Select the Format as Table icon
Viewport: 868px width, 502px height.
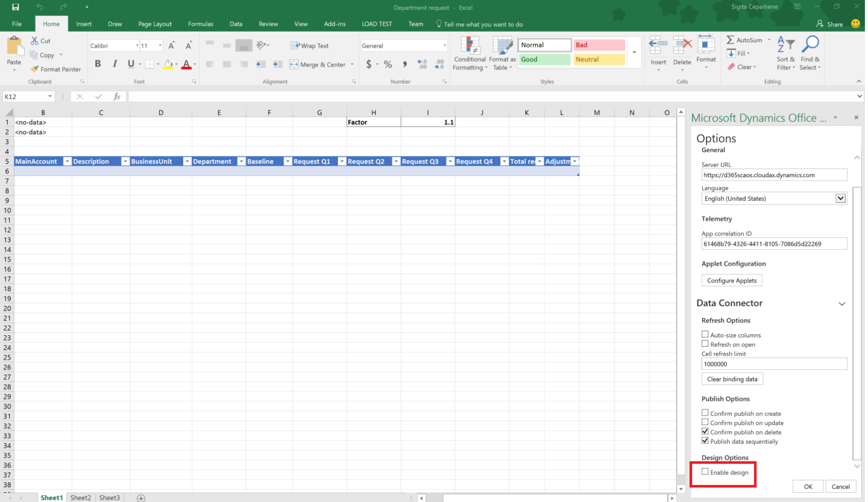point(501,53)
